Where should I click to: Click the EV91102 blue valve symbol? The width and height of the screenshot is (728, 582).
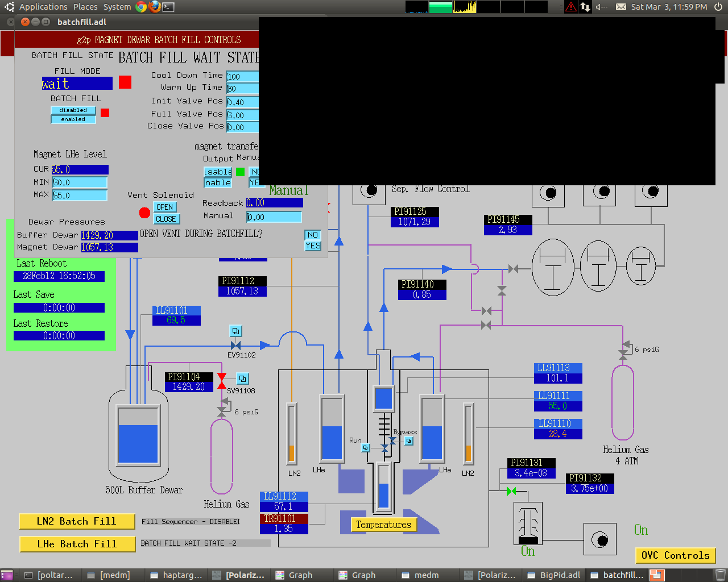235,346
